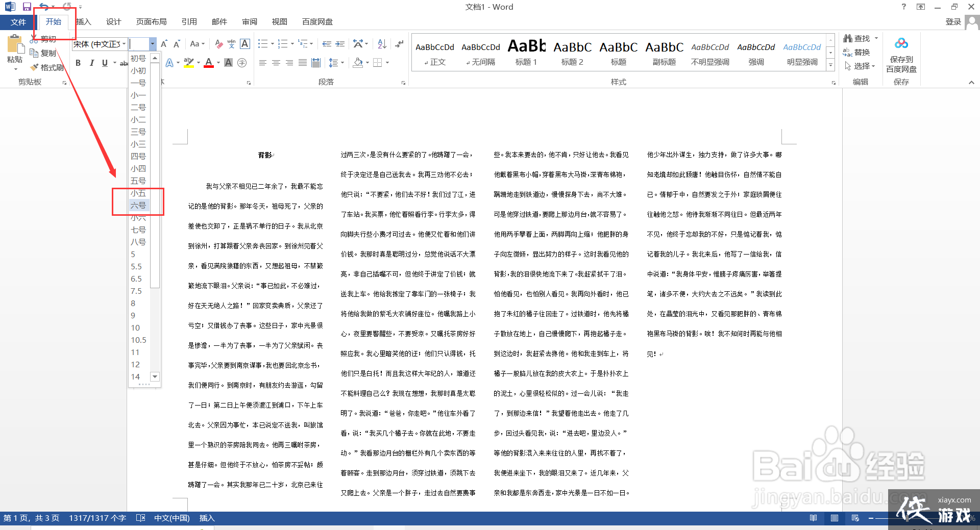Expand numbered list style dropdown
This screenshot has height=530, width=980.
coord(292,44)
